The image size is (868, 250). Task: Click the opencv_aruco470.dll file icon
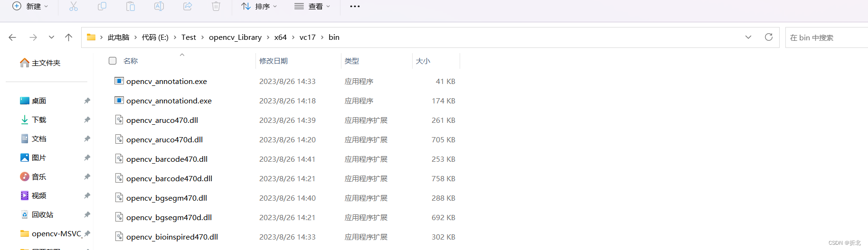pyautogui.click(x=119, y=120)
